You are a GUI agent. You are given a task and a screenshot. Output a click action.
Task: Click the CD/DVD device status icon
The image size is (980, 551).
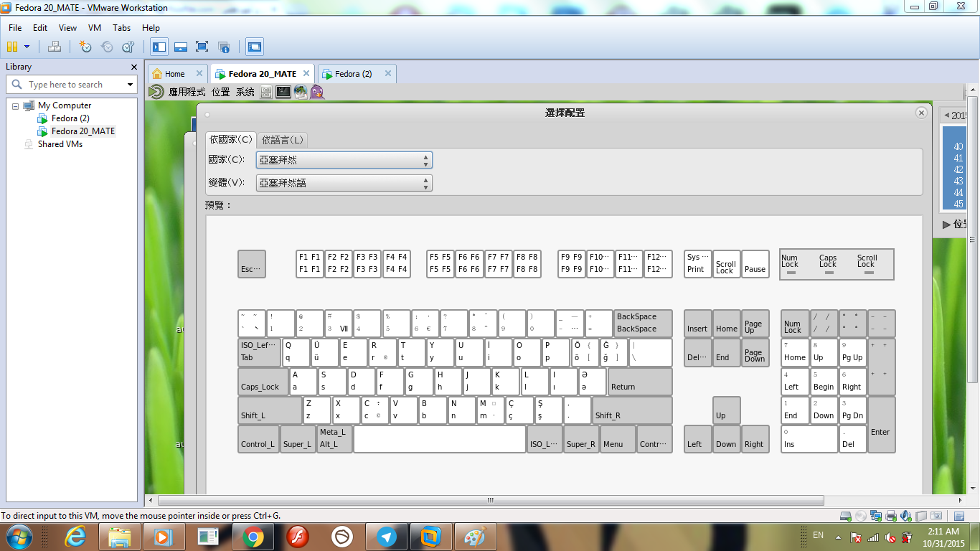[x=861, y=516]
